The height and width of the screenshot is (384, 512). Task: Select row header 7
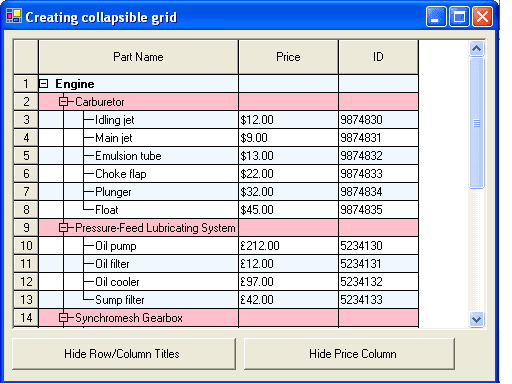(26, 192)
